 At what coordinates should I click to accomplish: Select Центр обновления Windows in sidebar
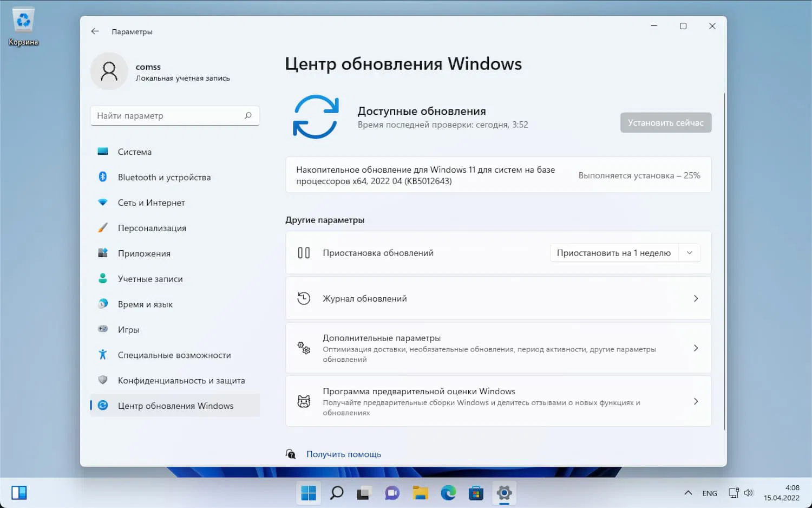tap(174, 405)
